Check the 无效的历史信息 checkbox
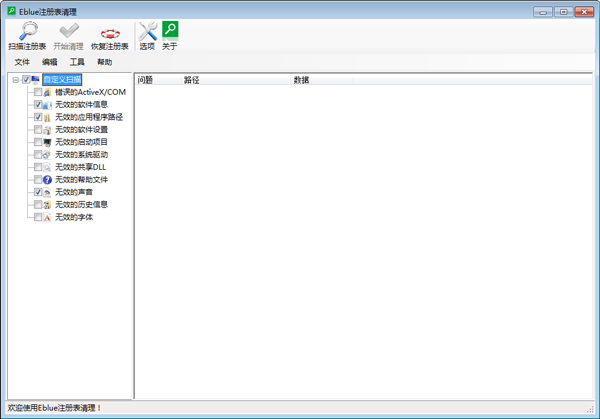The height and width of the screenshot is (419, 600). [38, 204]
